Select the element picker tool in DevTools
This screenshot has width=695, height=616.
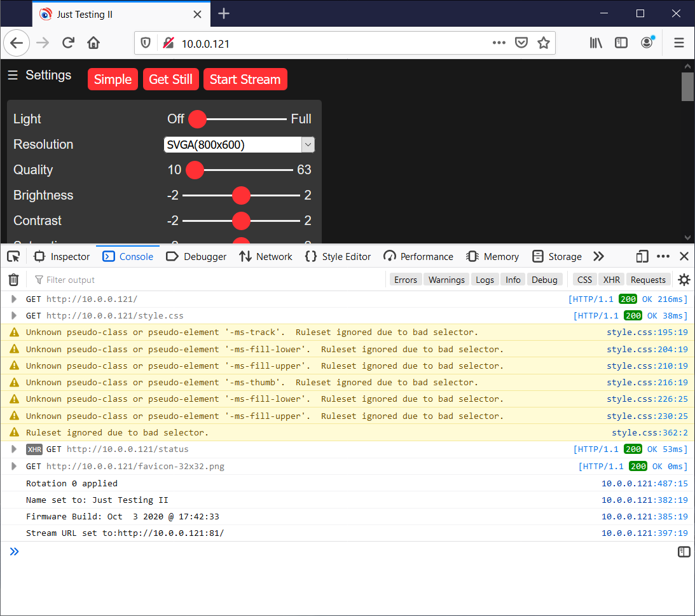click(x=13, y=256)
